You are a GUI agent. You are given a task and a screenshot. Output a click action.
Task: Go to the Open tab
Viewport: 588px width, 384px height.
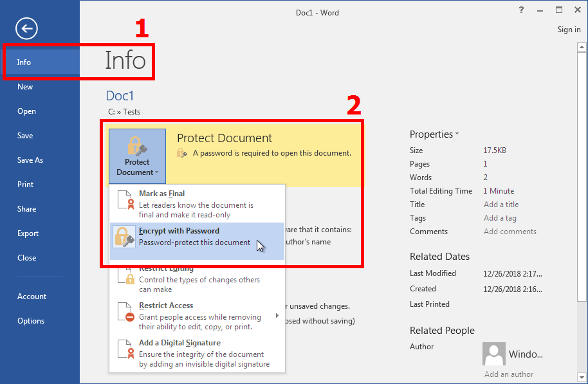(40, 111)
